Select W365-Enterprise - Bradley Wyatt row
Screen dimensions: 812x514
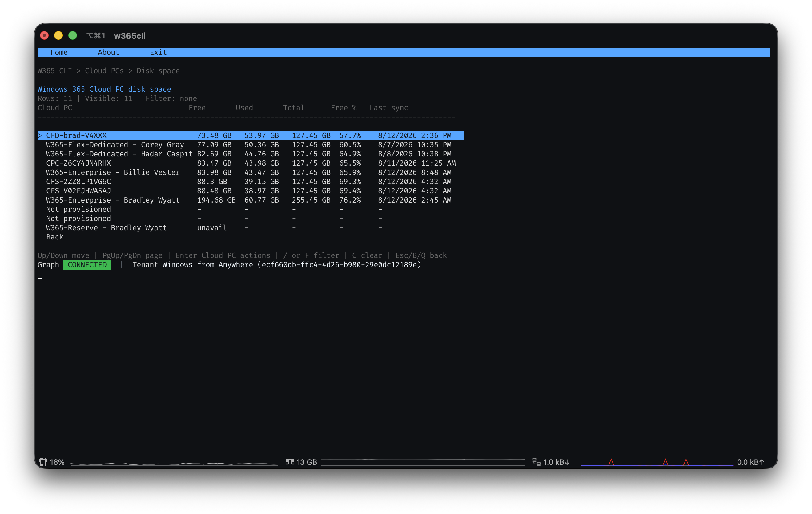[251, 200]
